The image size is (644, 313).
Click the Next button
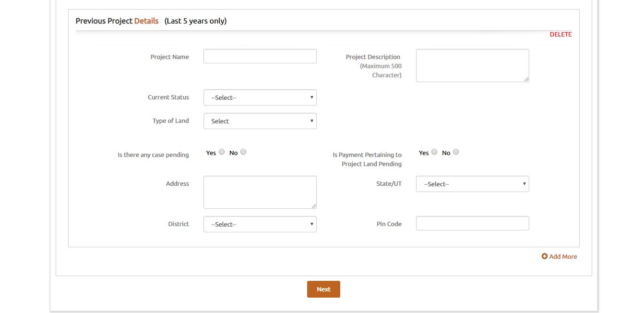pyautogui.click(x=323, y=289)
